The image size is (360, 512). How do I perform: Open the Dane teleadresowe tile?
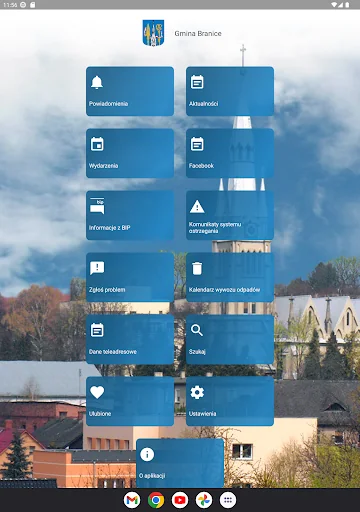tap(130, 339)
